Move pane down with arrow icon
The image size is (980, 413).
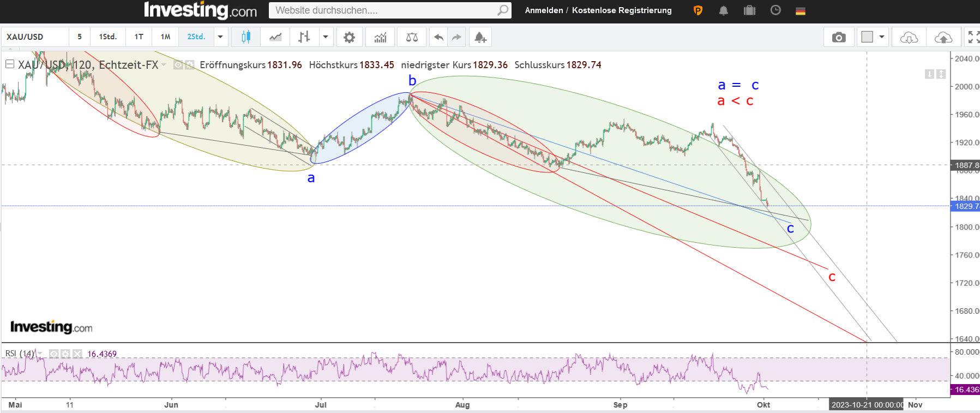pos(929,74)
